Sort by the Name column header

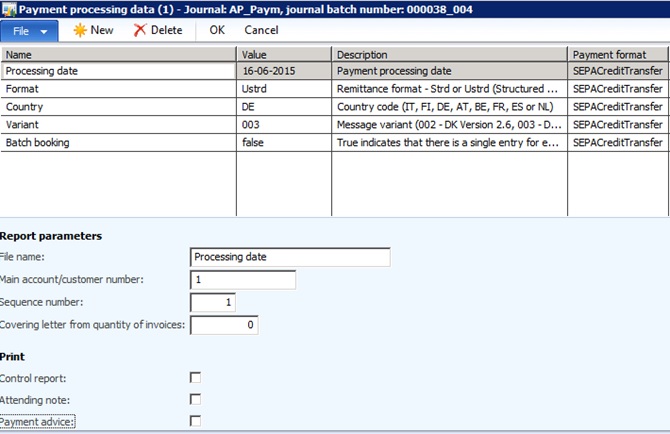click(x=119, y=54)
